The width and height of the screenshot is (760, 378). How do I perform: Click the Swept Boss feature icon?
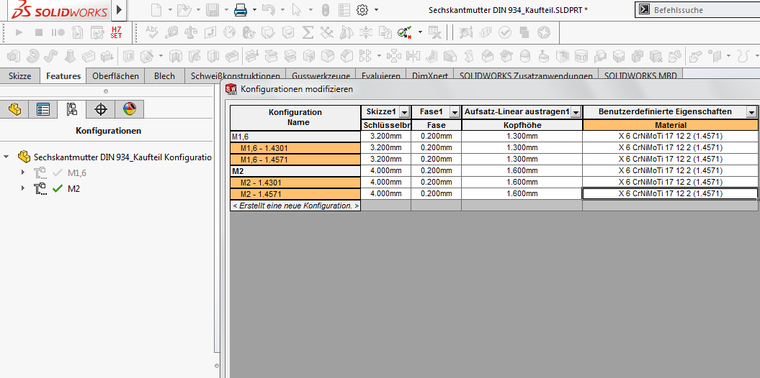point(51,56)
